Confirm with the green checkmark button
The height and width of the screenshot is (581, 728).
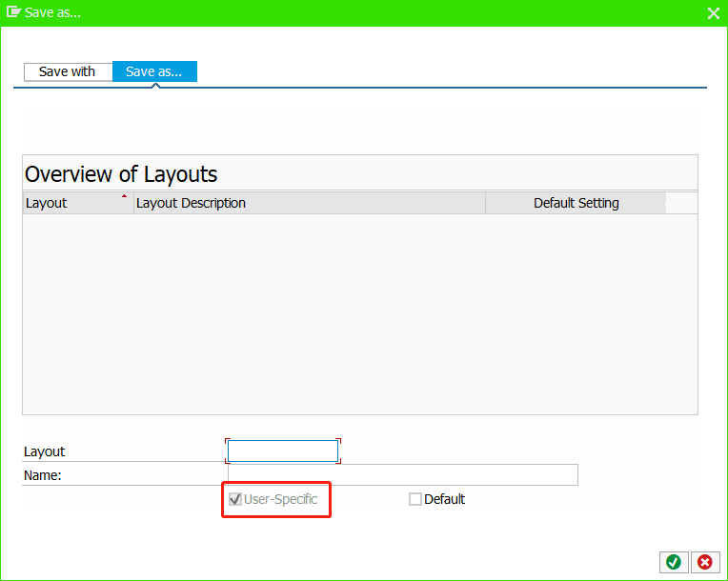coord(674,562)
